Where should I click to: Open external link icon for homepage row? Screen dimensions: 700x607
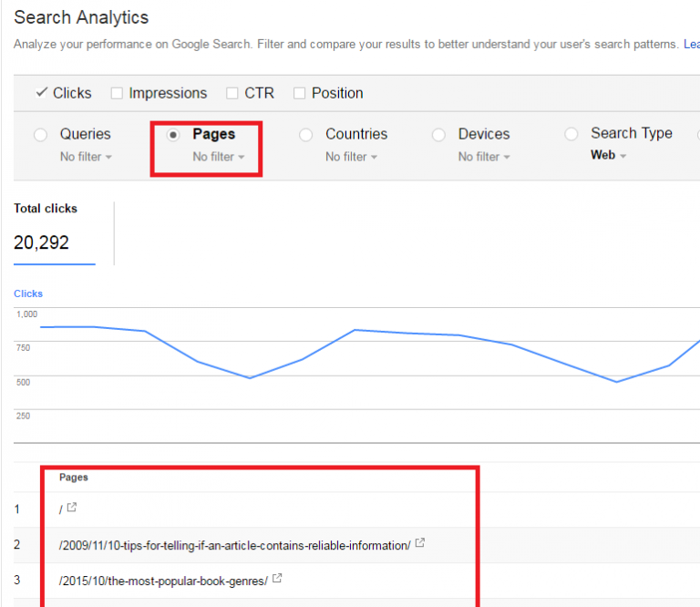pyautogui.click(x=72, y=508)
